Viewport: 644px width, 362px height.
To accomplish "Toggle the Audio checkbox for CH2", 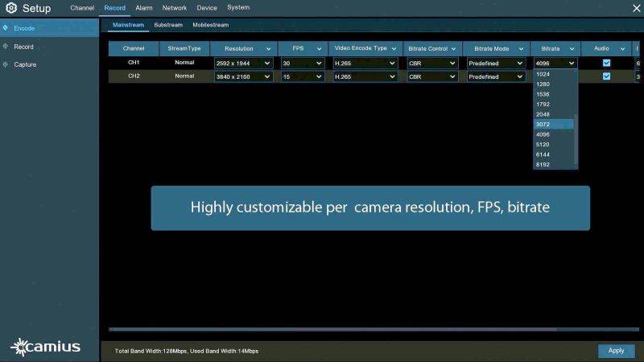I will (x=606, y=76).
